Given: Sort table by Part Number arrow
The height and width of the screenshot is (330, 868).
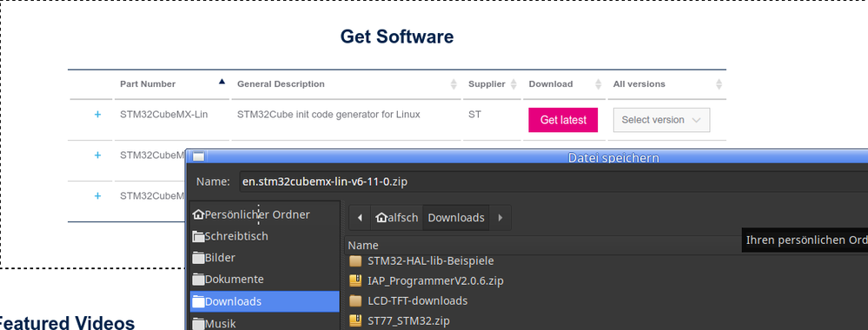Looking at the screenshot, I should (222, 82).
